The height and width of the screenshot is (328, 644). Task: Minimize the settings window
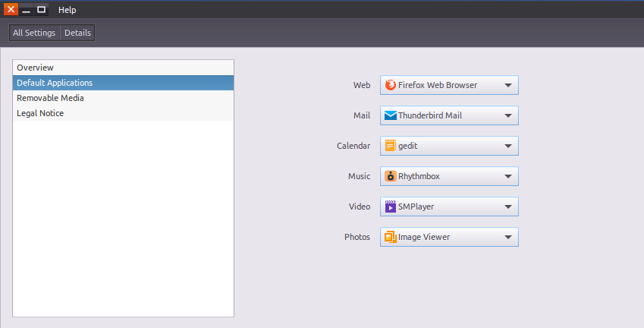[26, 9]
